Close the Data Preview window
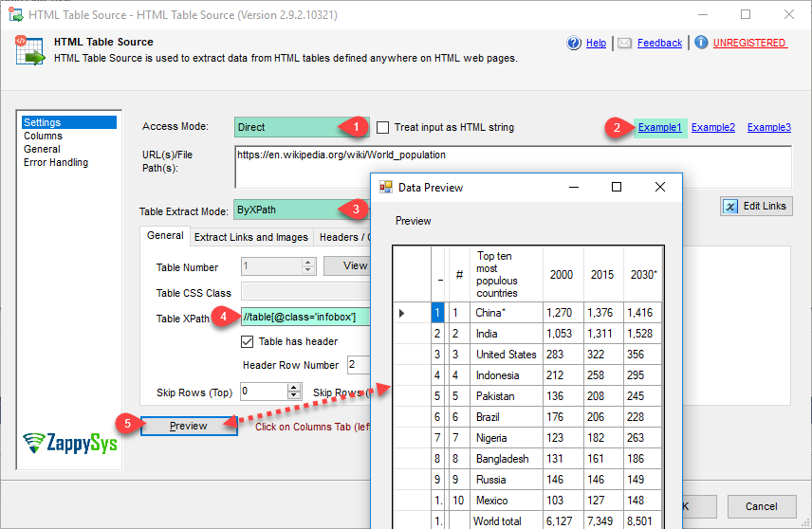The image size is (812, 529). coord(660,187)
